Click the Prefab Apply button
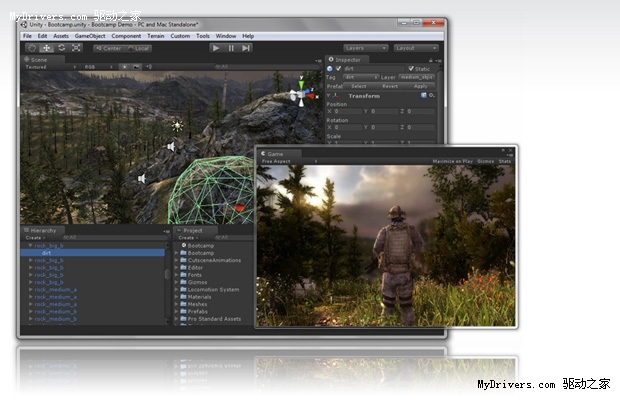Screen dimensions: 620x400 pyautogui.click(x=420, y=86)
